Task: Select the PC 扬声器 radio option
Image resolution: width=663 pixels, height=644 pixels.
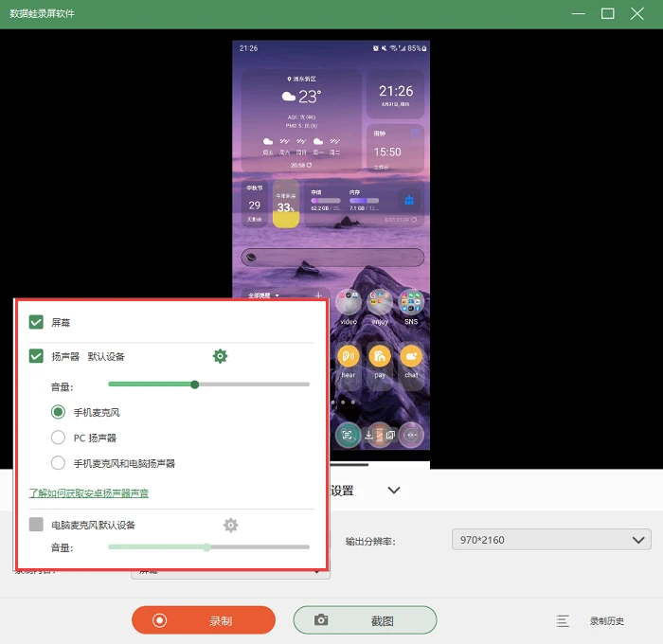Action: 58,438
